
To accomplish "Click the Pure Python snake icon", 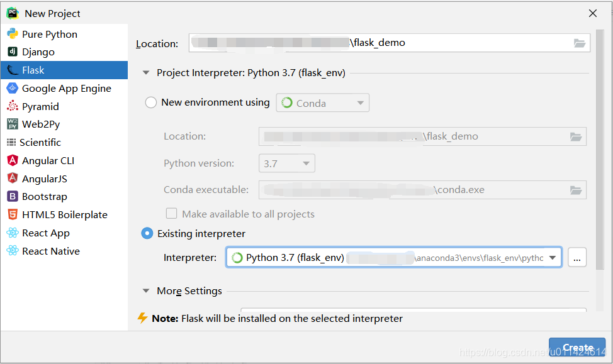I will coord(13,33).
